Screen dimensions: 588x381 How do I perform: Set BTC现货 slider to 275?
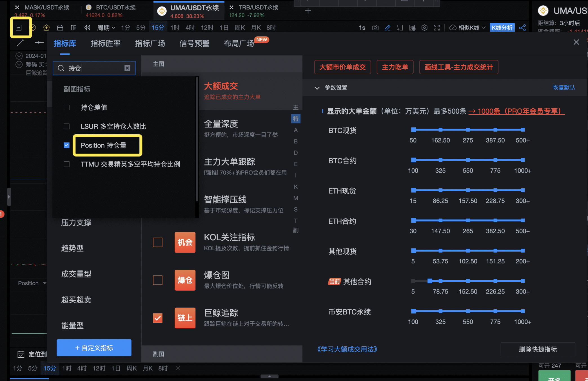(468, 130)
